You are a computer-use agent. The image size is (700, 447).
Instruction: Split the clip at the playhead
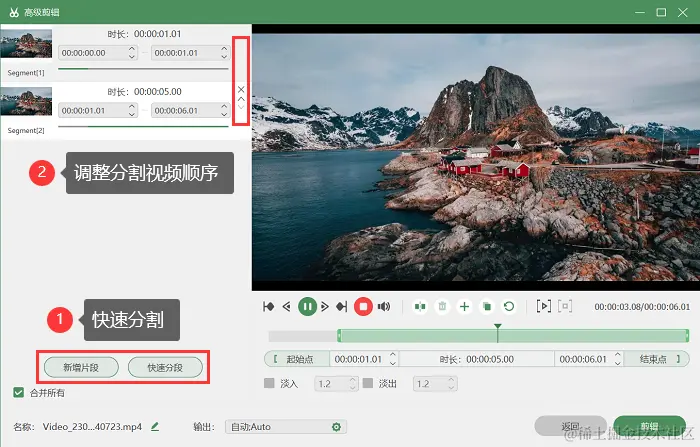(x=420, y=307)
